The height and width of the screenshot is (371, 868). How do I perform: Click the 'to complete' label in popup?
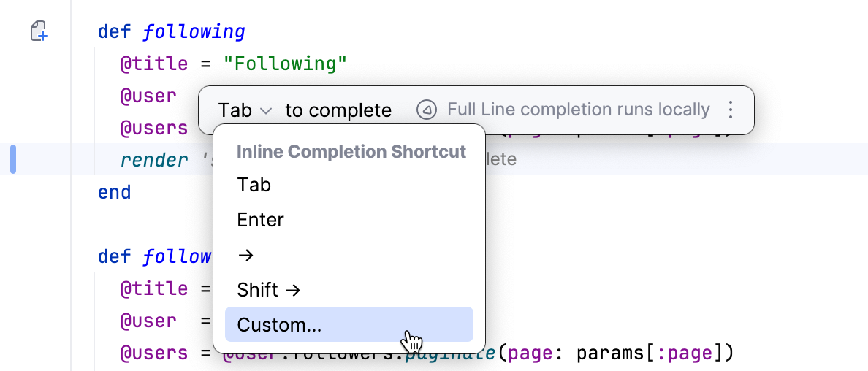tap(338, 110)
